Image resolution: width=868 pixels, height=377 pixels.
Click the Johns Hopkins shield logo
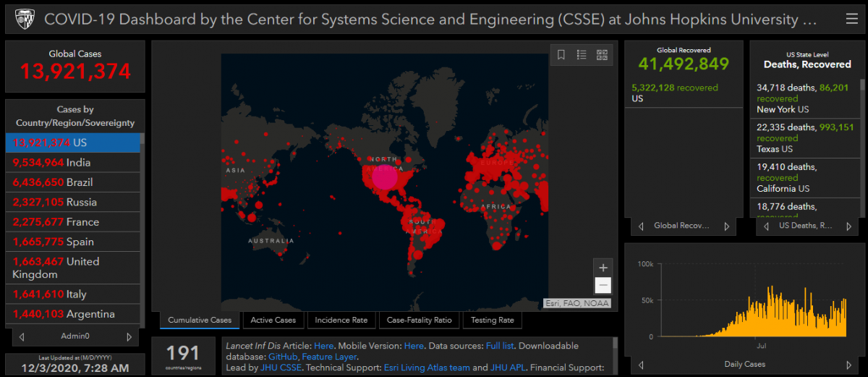pyautogui.click(x=24, y=19)
